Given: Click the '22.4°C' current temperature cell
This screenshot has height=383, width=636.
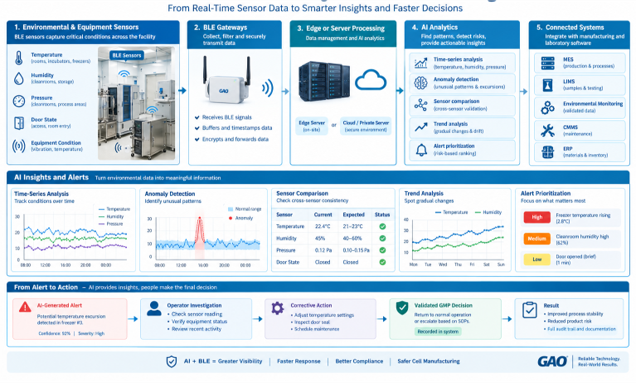Looking at the screenshot, I should [323, 226].
